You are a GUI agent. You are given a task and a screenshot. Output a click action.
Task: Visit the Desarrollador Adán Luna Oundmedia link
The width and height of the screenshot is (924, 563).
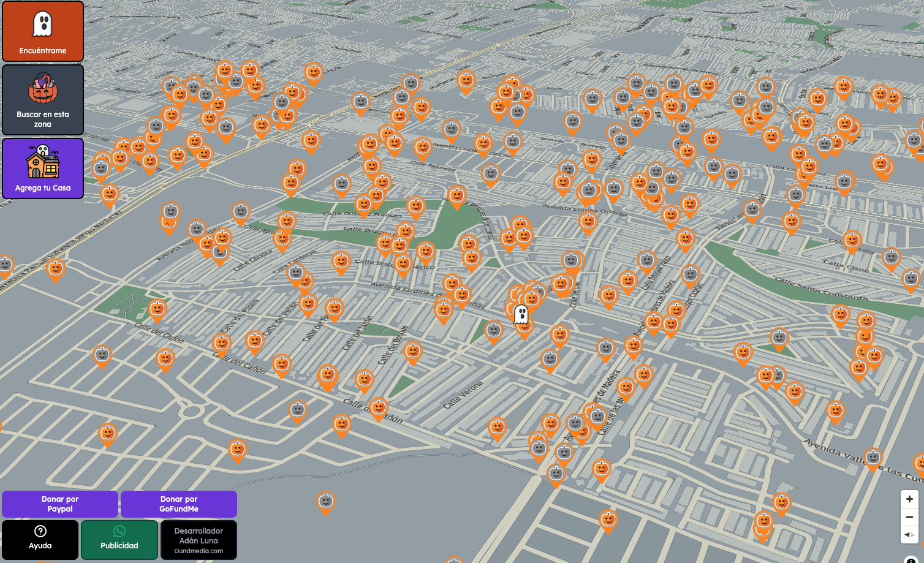pos(199,540)
